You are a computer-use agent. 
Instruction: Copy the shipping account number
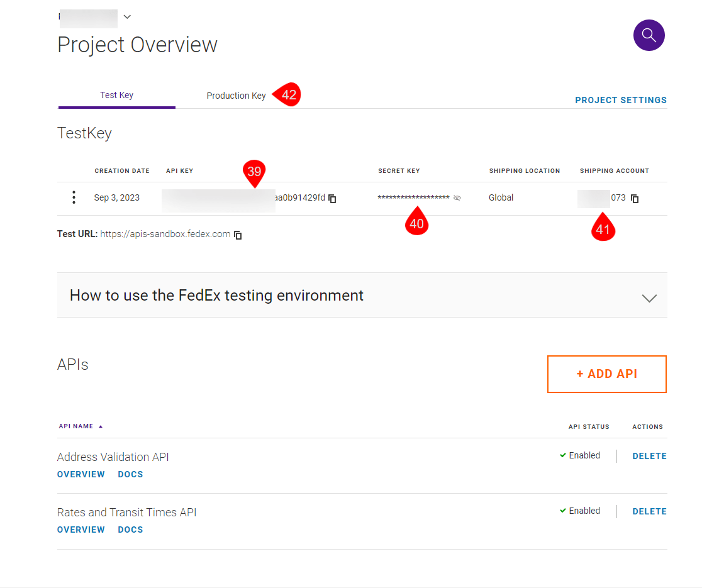tap(635, 199)
